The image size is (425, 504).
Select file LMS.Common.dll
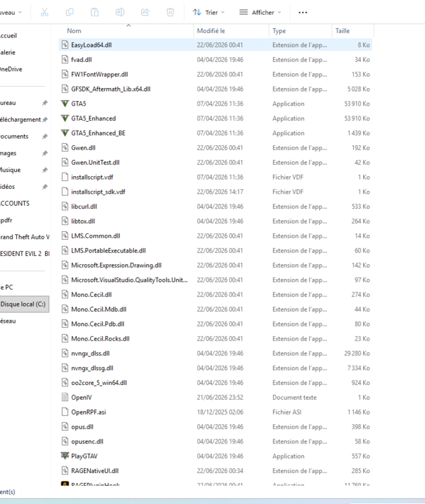215,236
